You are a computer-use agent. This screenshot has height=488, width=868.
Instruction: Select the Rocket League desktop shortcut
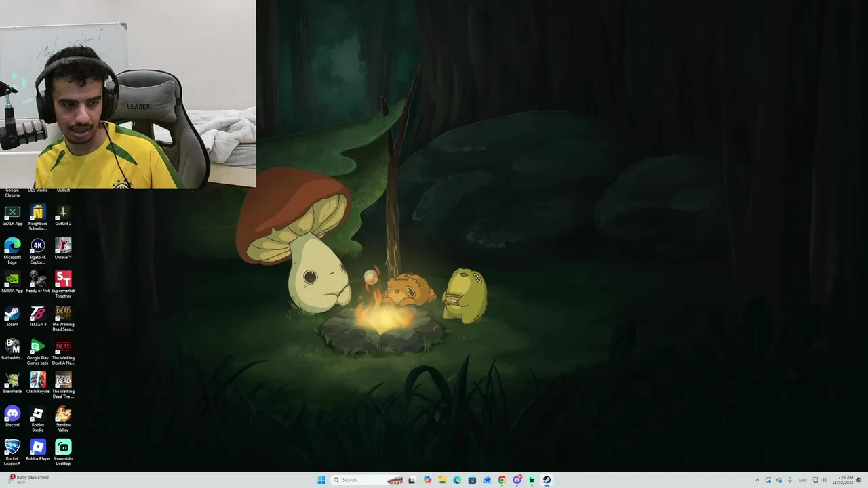point(12,453)
